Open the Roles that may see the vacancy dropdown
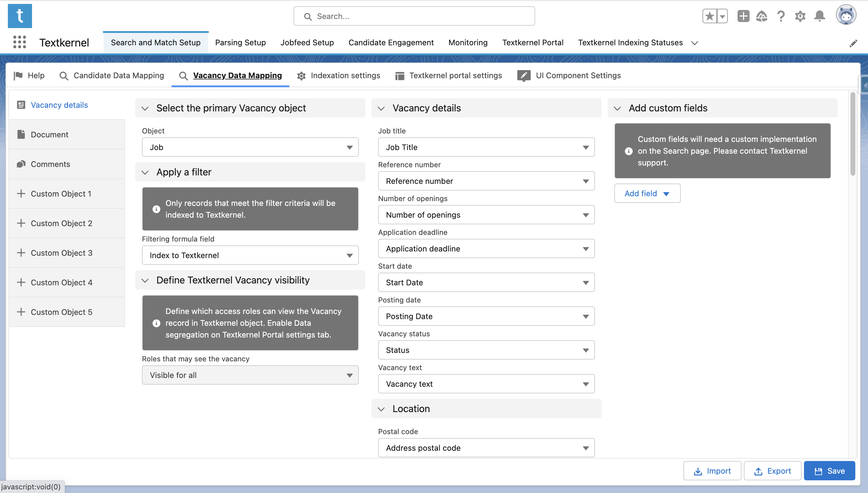Image resolution: width=868 pixels, height=493 pixels. [x=250, y=375]
